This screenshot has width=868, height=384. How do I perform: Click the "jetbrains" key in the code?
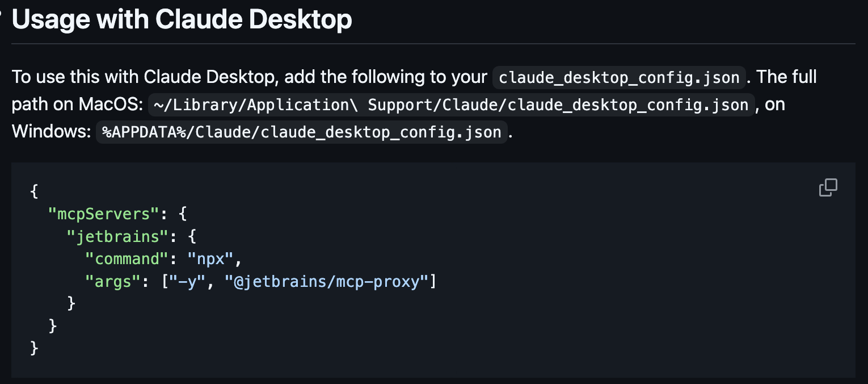point(116,236)
